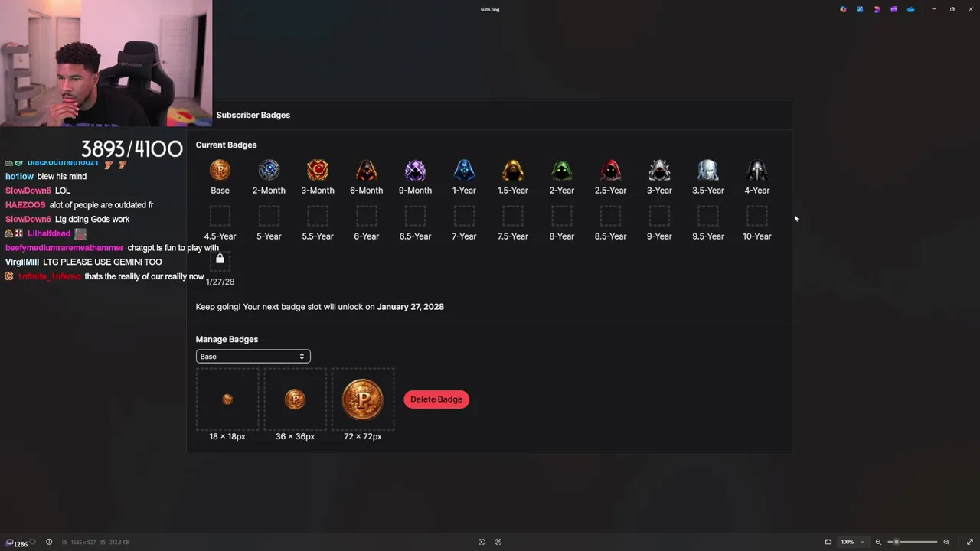The width and height of the screenshot is (980, 551).
Task: Click chat username ho1low
Action: click(x=20, y=176)
